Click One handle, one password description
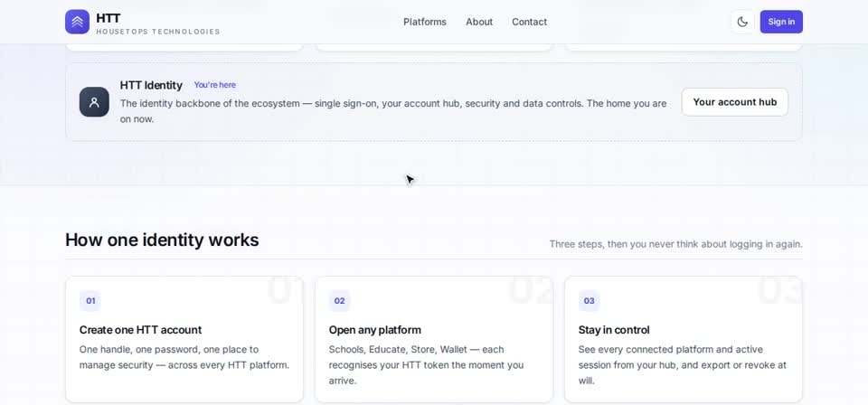The image size is (868, 405). pos(184,357)
